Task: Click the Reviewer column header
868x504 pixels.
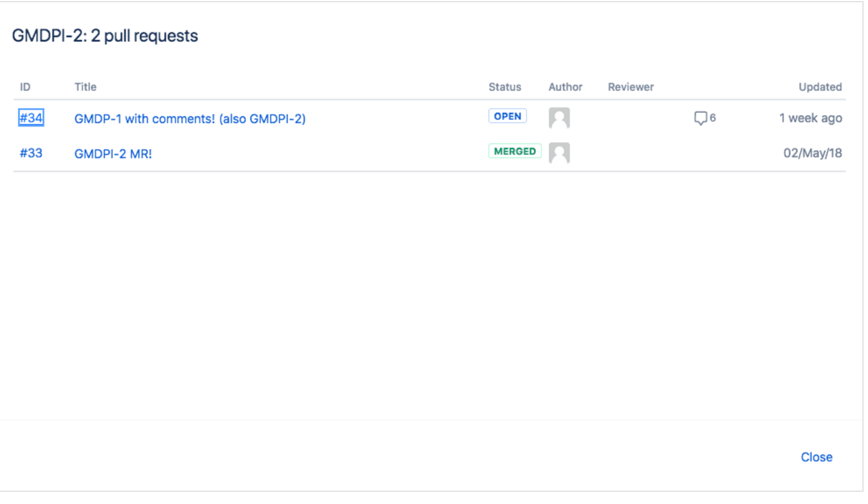Action: [630, 87]
